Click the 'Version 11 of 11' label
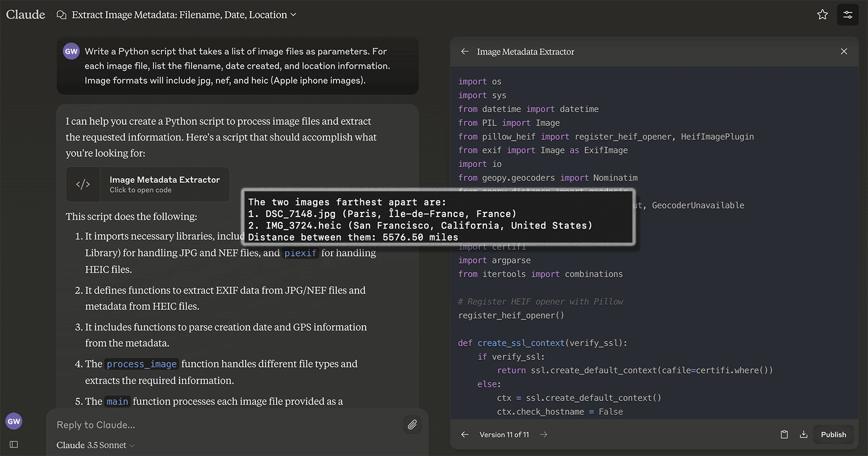The image size is (868, 456). pyautogui.click(x=504, y=434)
